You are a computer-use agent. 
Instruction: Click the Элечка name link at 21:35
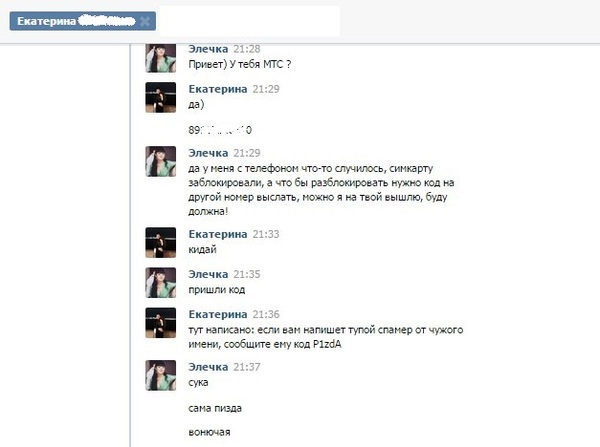point(208,274)
